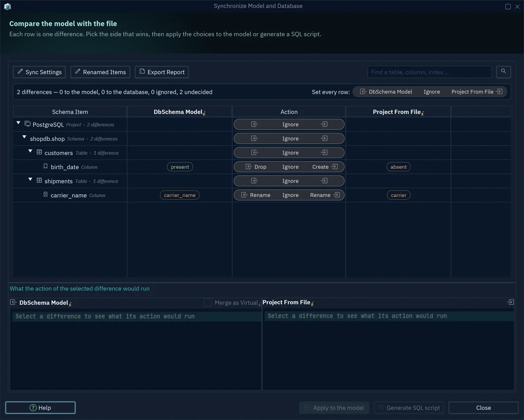Collapse the customers table node
The height and width of the screenshot is (420, 524).
point(30,151)
